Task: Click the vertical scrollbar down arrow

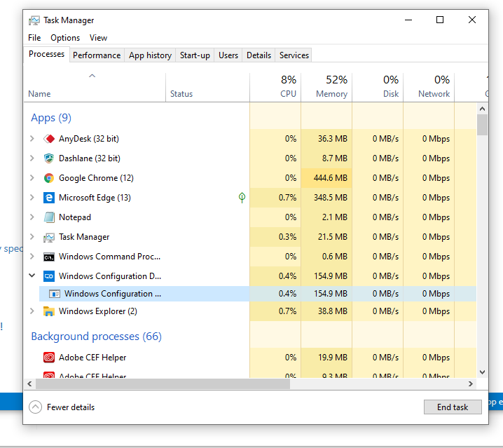Action: click(x=482, y=372)
